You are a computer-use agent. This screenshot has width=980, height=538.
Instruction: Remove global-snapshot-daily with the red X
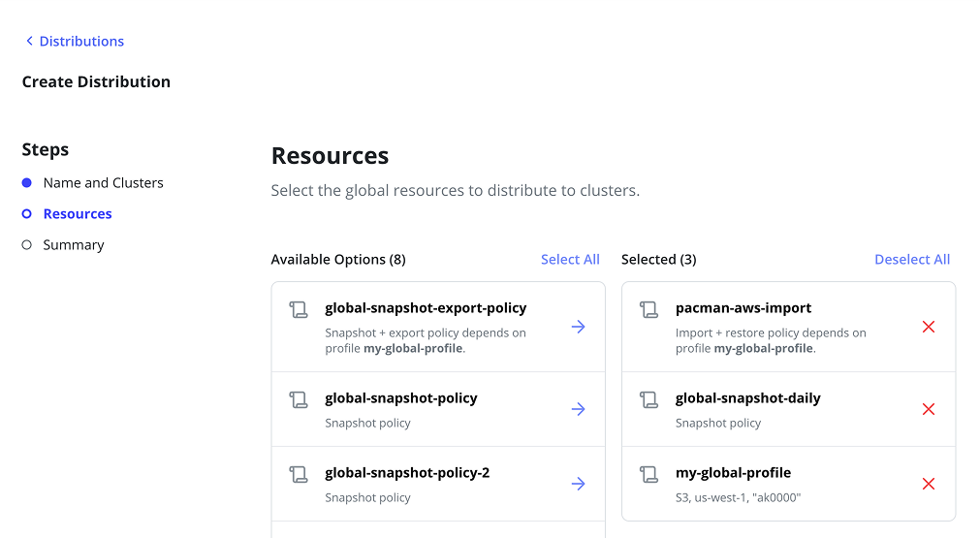[x=929, y=409]
